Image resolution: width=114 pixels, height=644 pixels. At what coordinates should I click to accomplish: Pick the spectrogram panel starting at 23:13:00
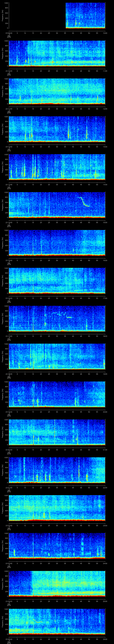57,167
